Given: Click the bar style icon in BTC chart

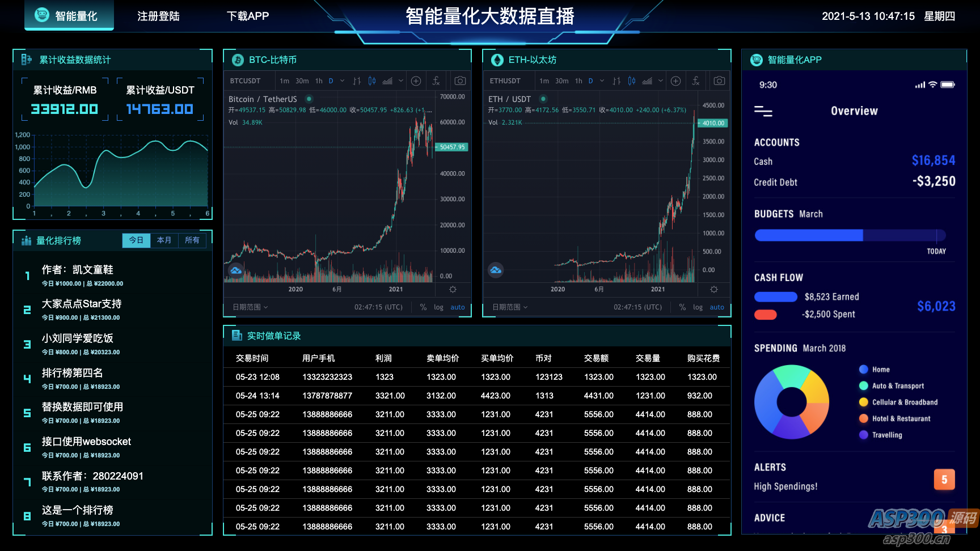Looking at the screenshot, I should [357, 81].
